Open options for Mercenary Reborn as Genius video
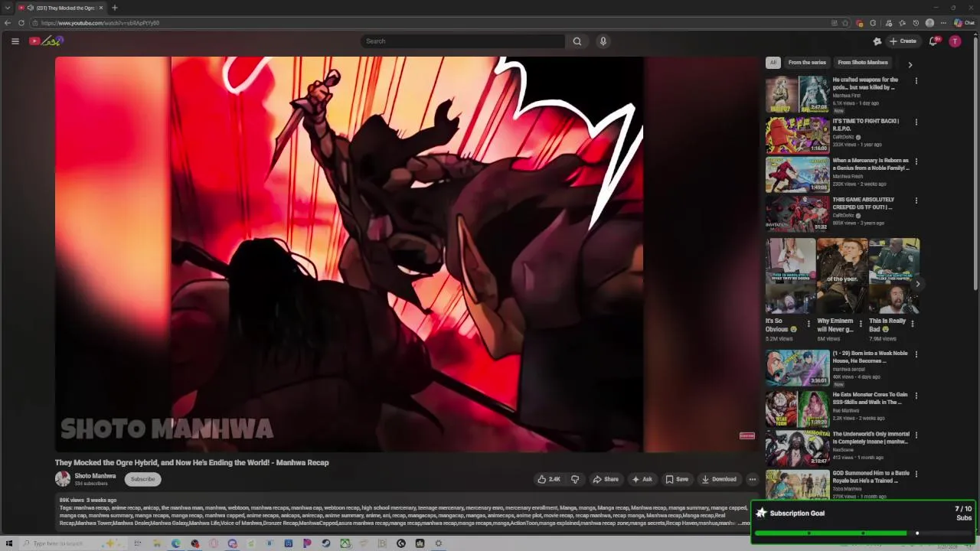980x551 pixels. (916, 161)
